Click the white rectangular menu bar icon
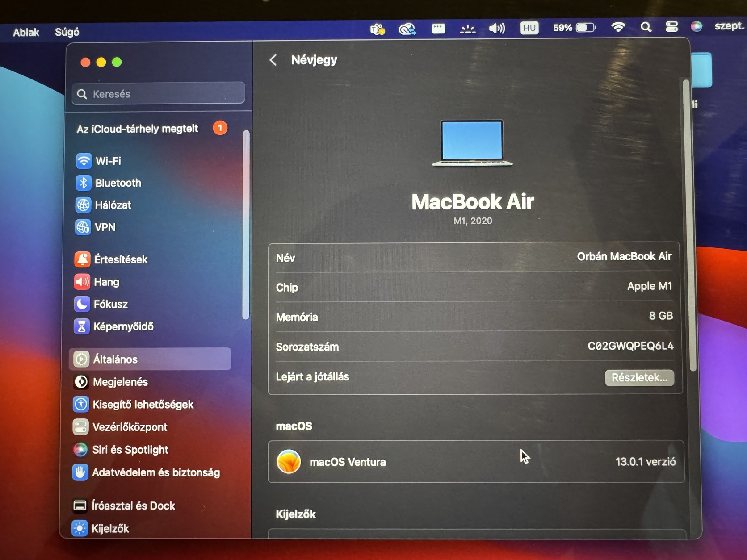 [439, 29]
